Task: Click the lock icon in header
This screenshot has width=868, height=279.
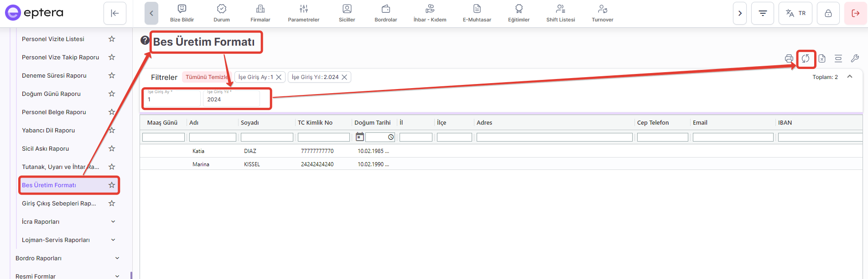Action: [x=828, y=13]
